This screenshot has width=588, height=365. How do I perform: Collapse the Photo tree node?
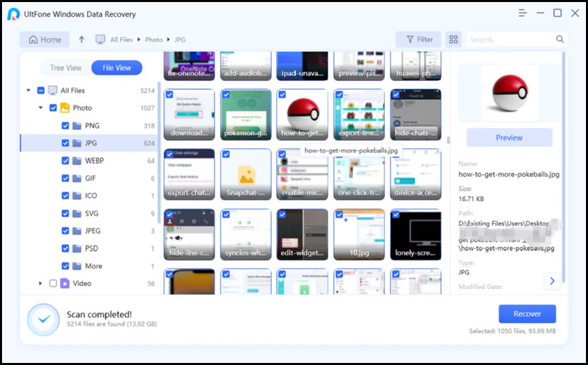[x=41, y=108]
